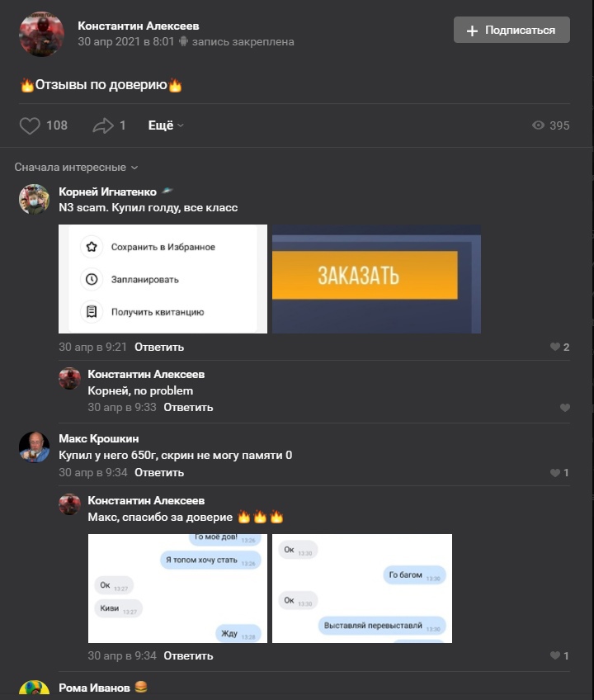Open the 'Сначала интересные' sorting dropdown
The width and height of the screenshot is (594, 700).
[x=76, y=168]
